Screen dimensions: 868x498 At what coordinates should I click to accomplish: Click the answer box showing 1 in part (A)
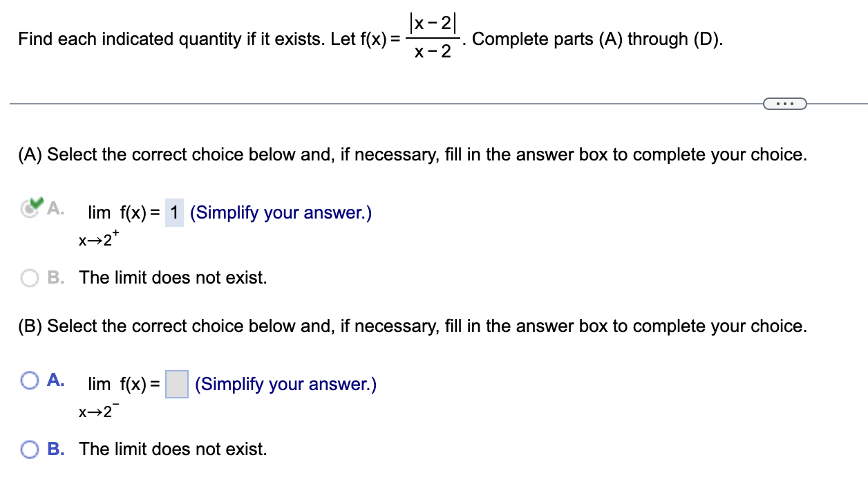173,212
